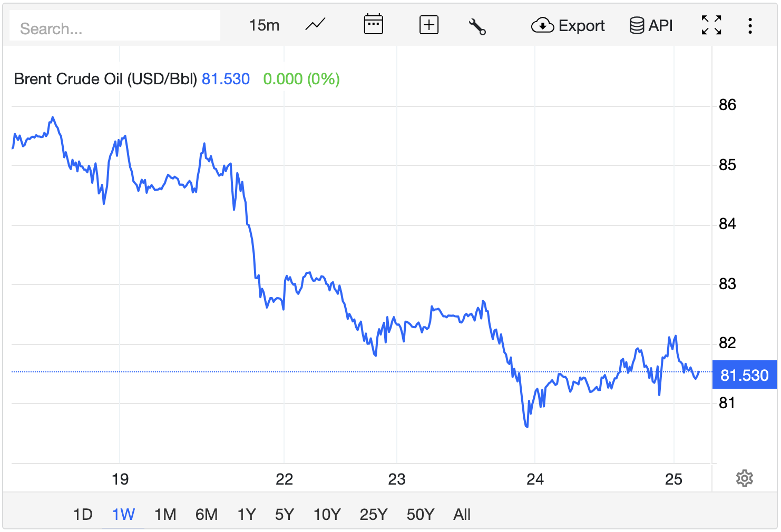The image size is (781, 532).
Task: Click the plus icon to add comparison
Action: (429, 25)
